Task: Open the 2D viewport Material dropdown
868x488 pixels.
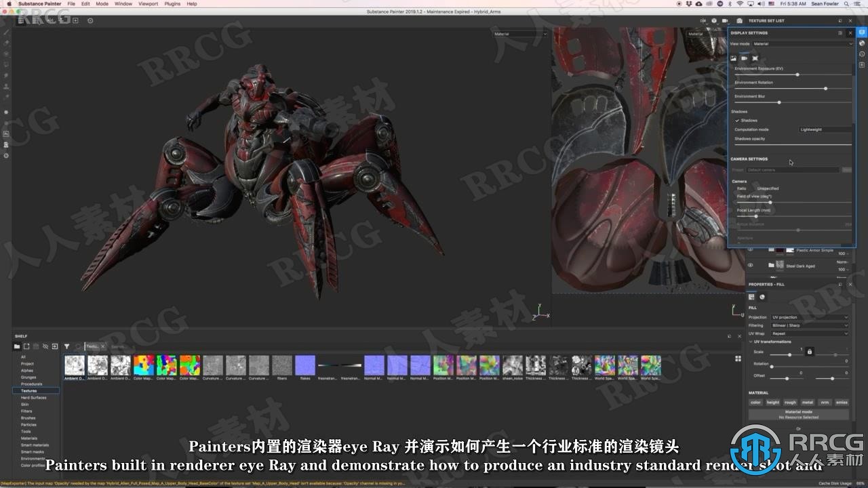Action: pyautogui.click(x=707, y=34)
